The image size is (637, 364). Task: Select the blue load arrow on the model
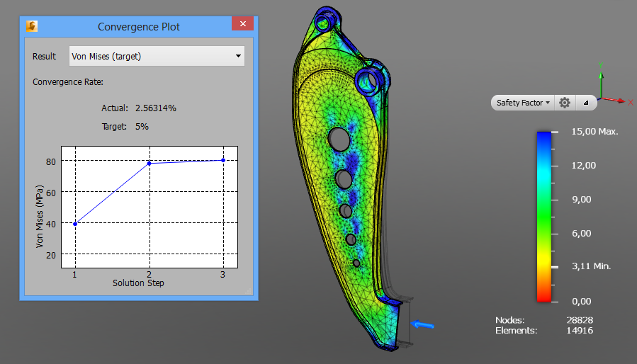point(422,324)
